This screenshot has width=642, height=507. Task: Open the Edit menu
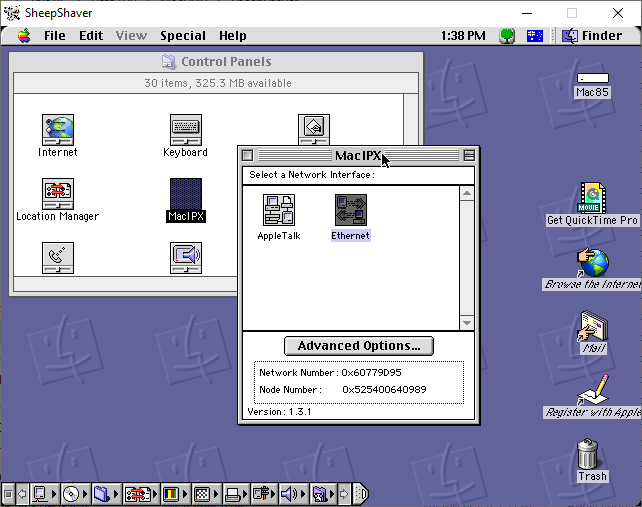click(x=91, y=36)
